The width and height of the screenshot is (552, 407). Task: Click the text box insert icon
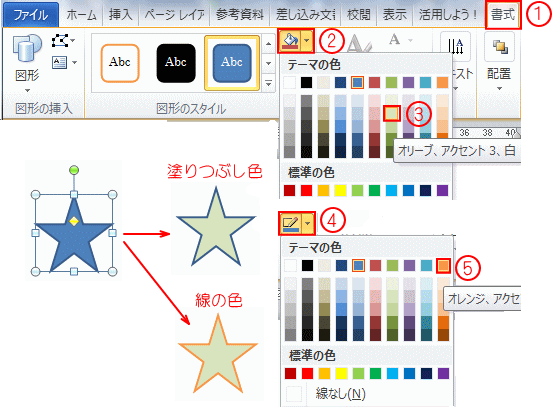pyautogui.click(x=59, y=63)
